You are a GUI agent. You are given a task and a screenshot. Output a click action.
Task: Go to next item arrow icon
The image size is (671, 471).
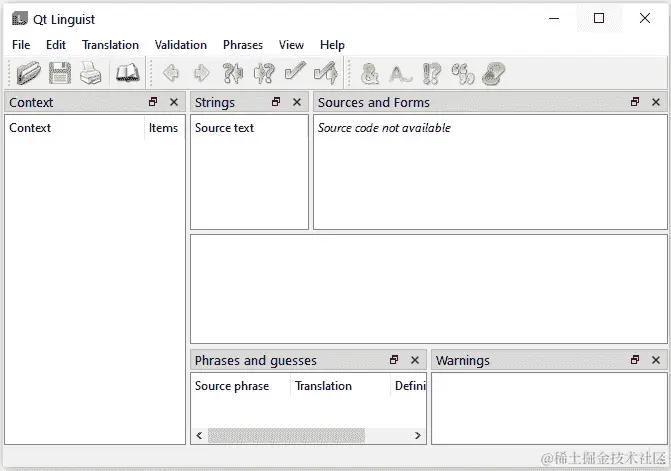[202, 73]
